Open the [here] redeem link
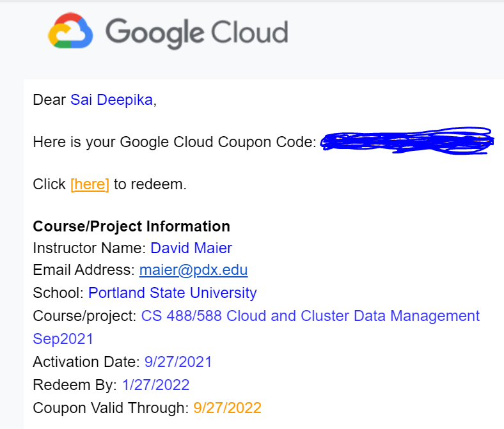 pyautogui.click(x=90, y=185)
